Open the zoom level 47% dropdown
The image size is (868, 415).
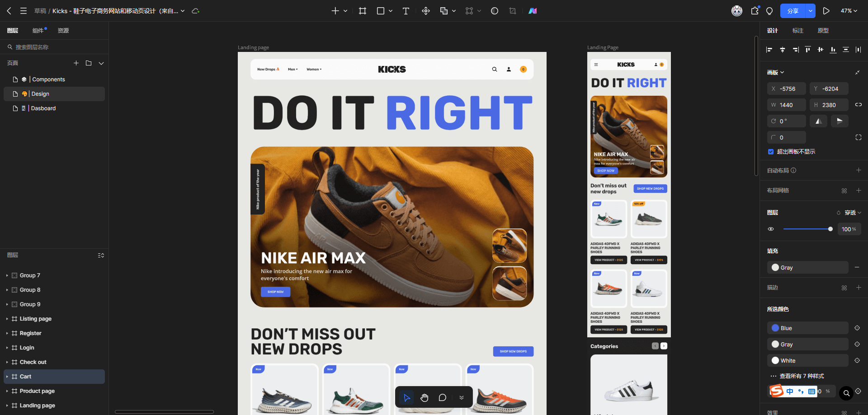point(849,11)
